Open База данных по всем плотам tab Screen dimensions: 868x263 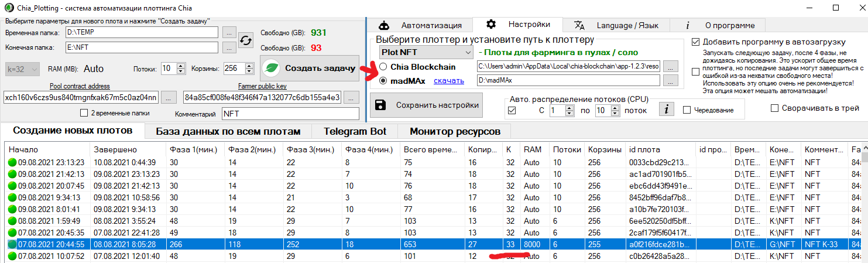228,131
